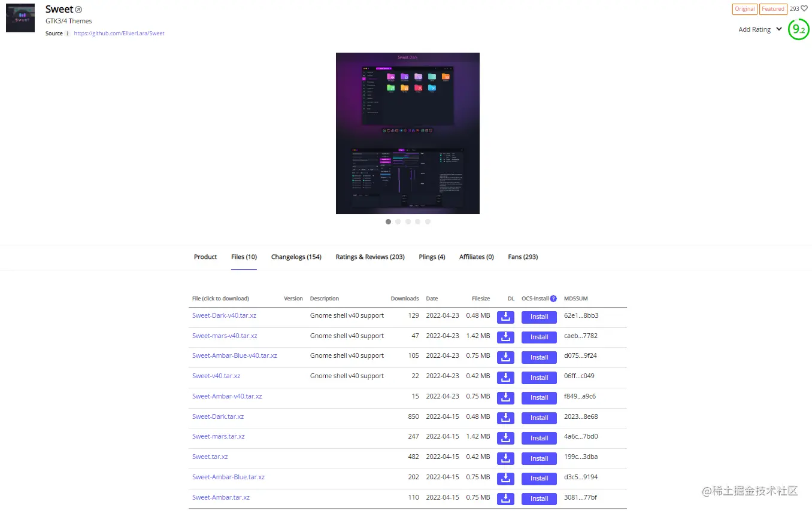812x511 pixels.
Task: Click the Sweet-mars-v40.tar.xz file link
Action: click(x=225, y=336)
